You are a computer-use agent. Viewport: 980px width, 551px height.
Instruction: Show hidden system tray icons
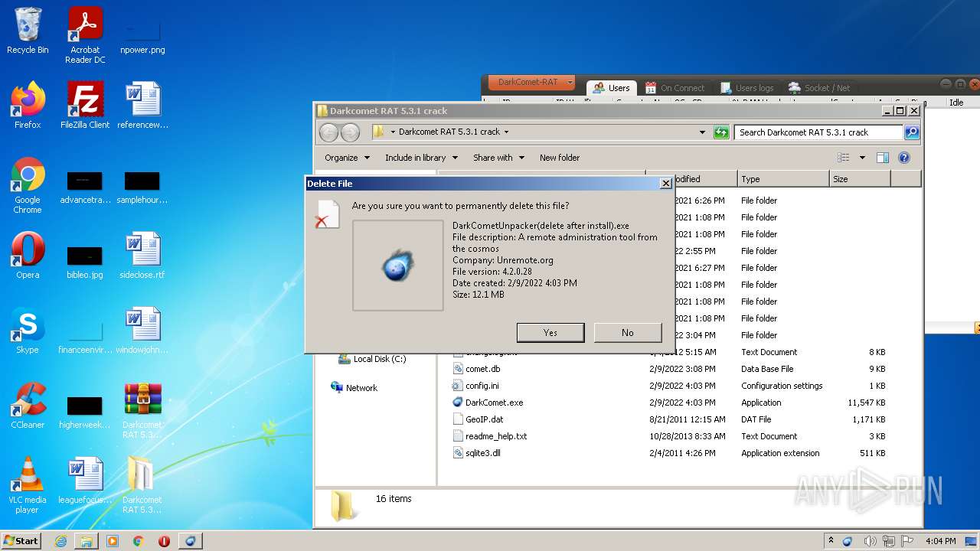pyautogui.click(x=831, y=541)
